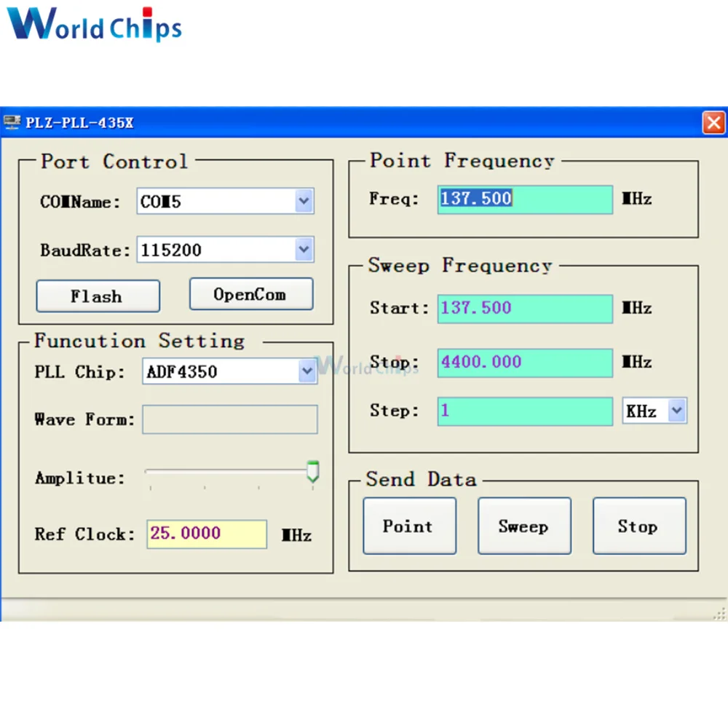Click the OpenCom button

click(x=251, y=294)
